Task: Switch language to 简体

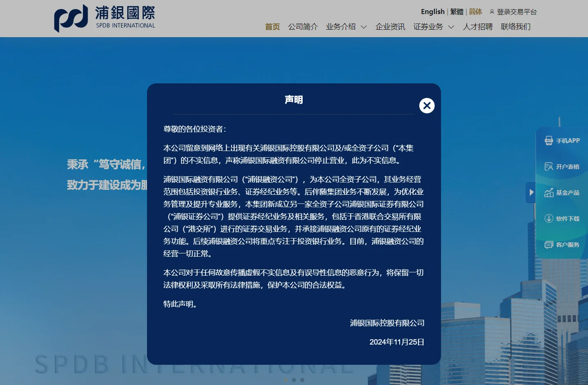Action: pos(475,12)
